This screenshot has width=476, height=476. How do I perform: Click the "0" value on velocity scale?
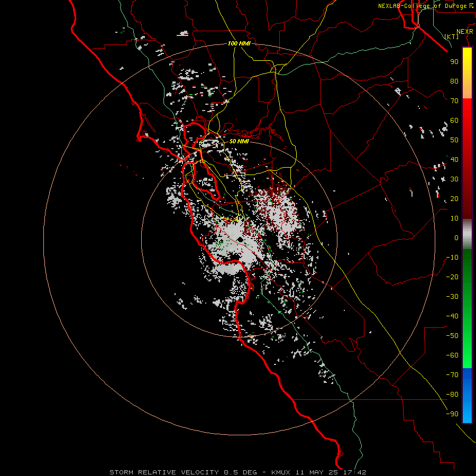click(456, 237)
